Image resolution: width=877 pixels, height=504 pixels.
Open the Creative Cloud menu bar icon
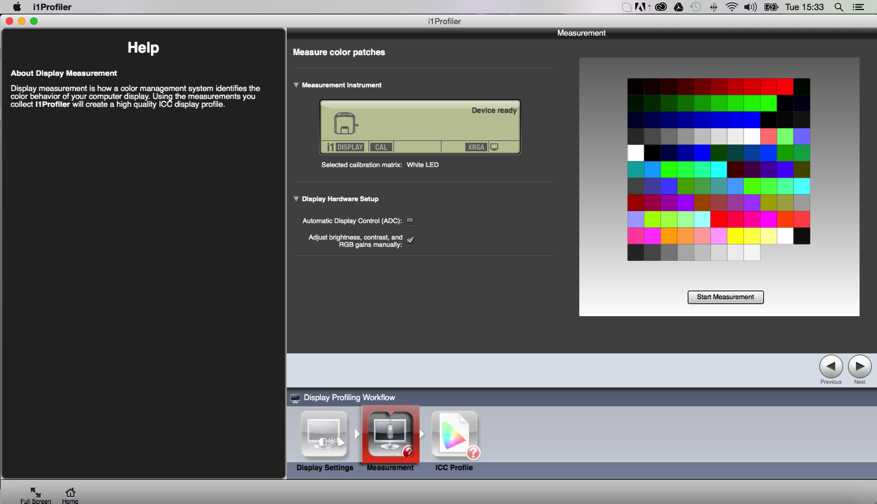(661, 7)
